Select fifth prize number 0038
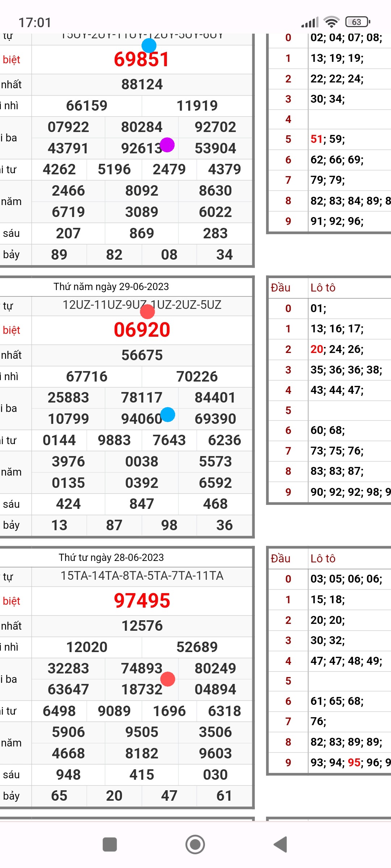 (142, 462)
